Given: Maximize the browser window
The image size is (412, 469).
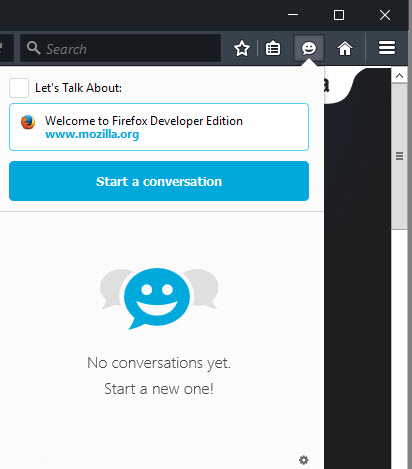Looking at the screenshot, I should click(x=339, y=15).
